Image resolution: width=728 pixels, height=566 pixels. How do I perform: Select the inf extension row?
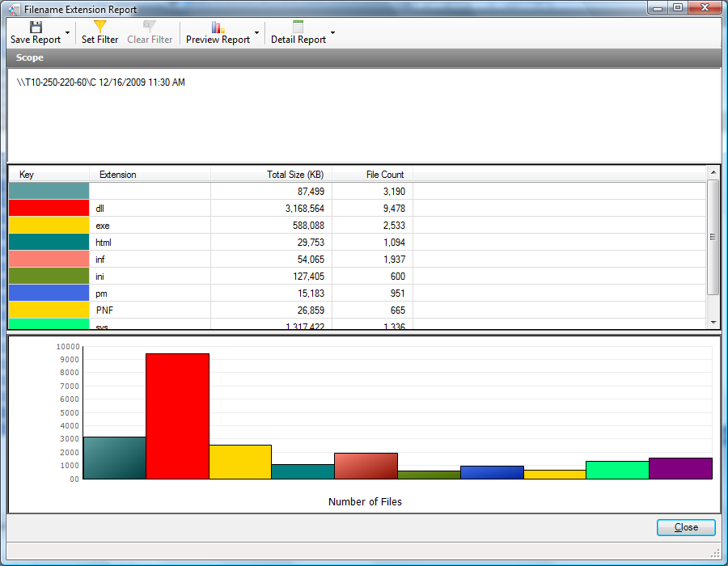click(x=358, y=260)
